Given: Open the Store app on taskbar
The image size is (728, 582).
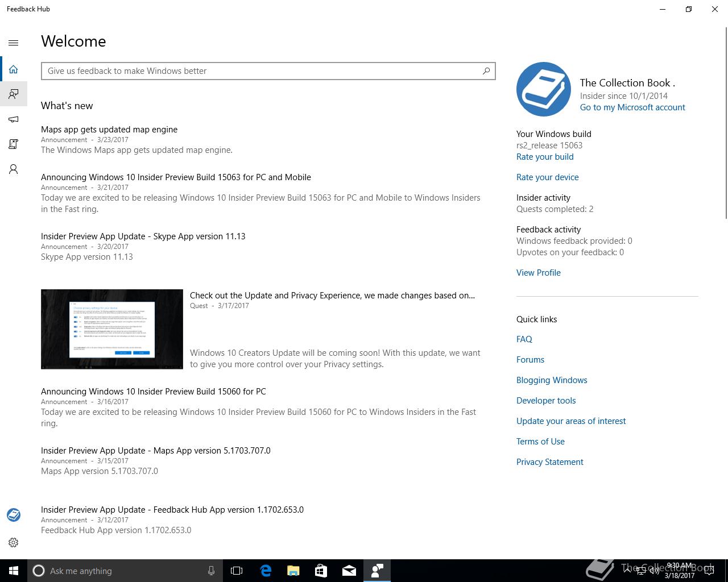Looking at the screenshot, I should click(321, 571).
